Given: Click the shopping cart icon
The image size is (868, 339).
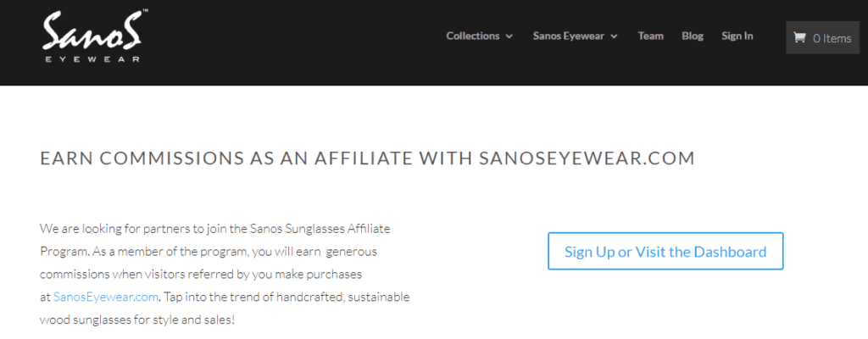Looking at the screenshot, I should pos(798,37).
